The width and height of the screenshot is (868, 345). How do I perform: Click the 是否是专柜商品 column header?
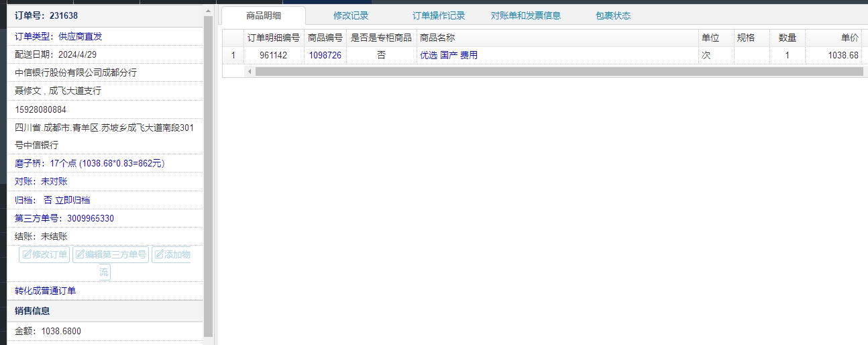382,38
